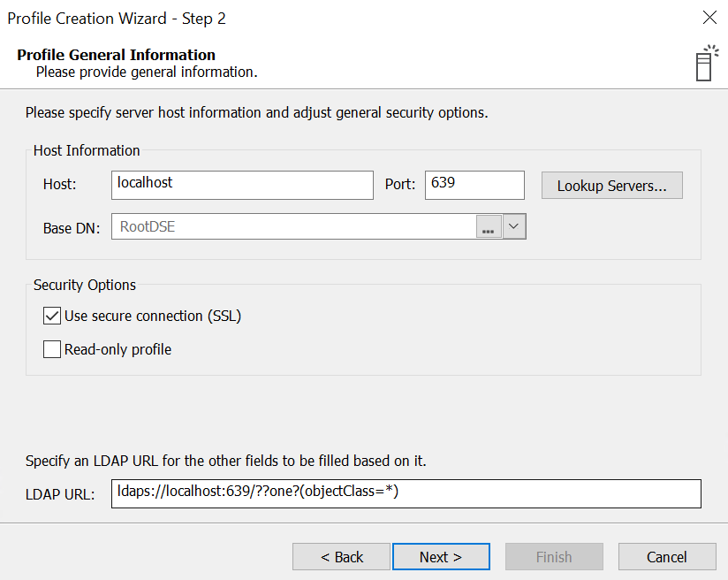Viewport: 728px width, 580px height.
Task: Click the "Base DN:" field label
Action: [x=72, y=228]
